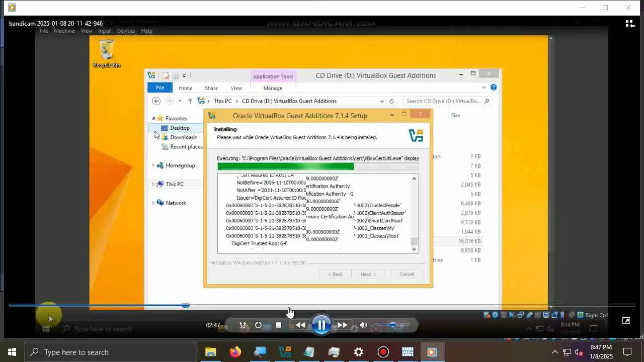Click Properties icon in quick access toolbar
Screen dimensions: 644x362
click(x=166, y=75)
